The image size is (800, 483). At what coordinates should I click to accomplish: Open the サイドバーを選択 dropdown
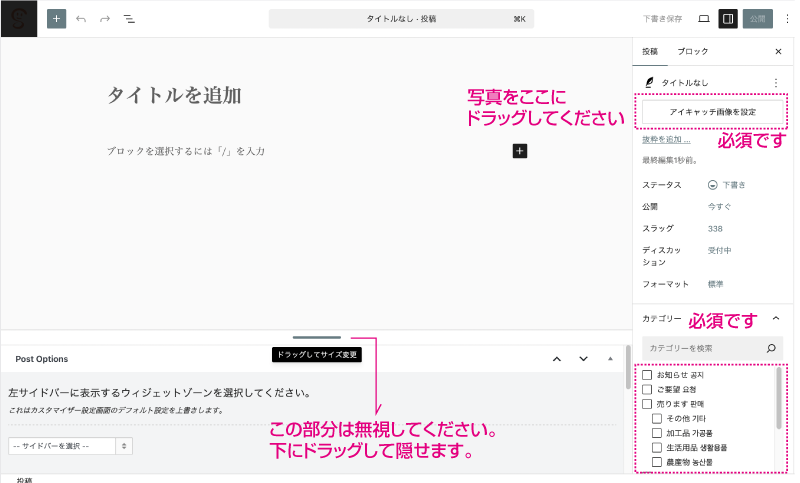[70, 446]
